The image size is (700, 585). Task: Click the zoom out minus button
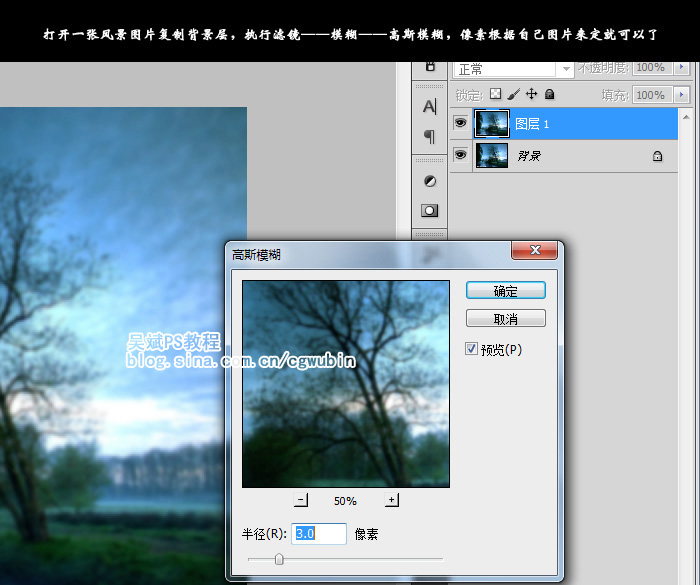click(301, 500)
